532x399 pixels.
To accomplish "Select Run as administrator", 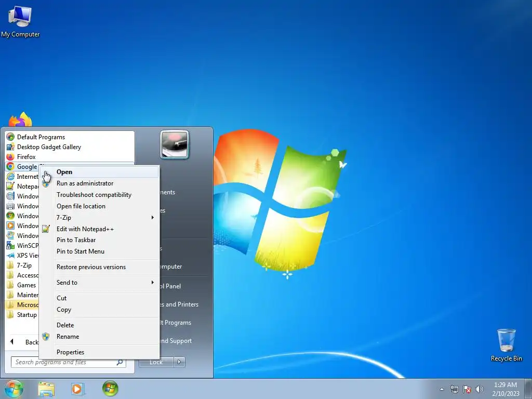I will [99, 183].
